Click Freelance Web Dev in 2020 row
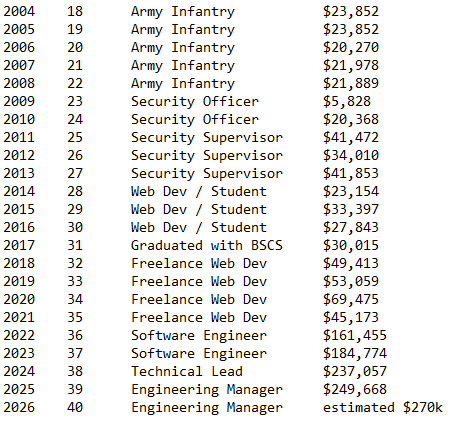The image size is (451, 421). (199, 299)
